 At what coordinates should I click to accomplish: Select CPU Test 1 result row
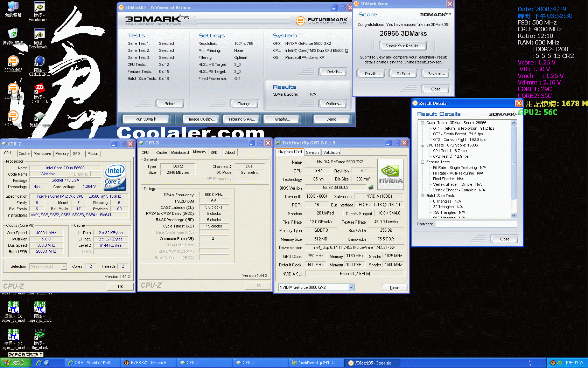click(450, 151)
